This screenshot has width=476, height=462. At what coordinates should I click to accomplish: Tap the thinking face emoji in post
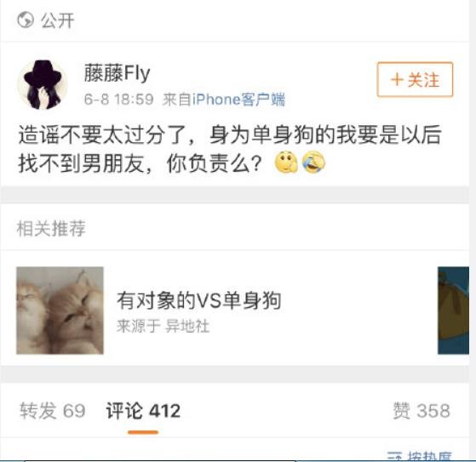point(286,162)
